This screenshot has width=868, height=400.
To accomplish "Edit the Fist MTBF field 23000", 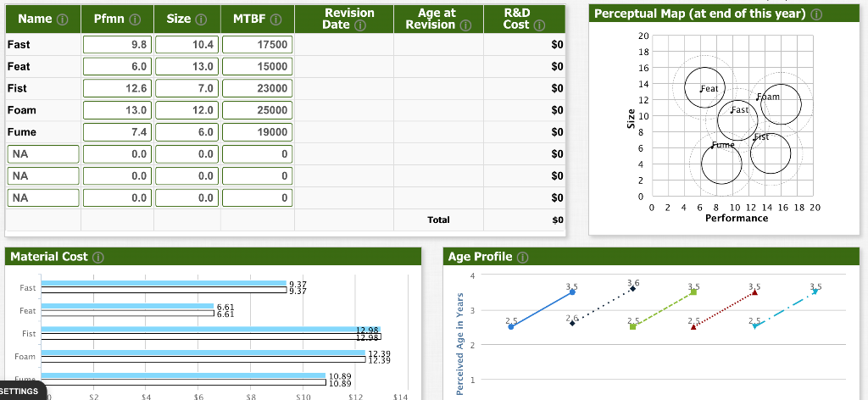I will pyautogui.click(x=257, y=88).
